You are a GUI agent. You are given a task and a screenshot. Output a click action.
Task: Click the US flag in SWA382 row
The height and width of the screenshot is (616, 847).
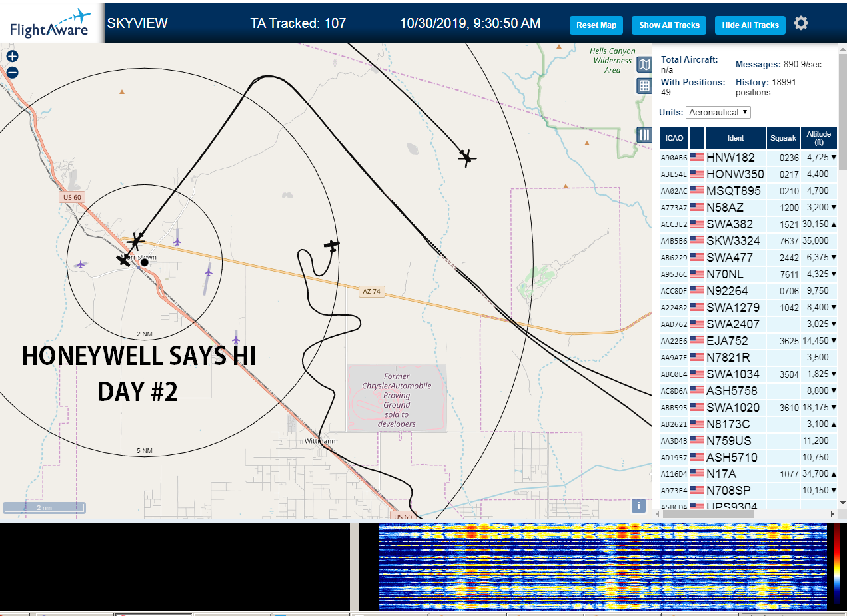click(697, 224)
